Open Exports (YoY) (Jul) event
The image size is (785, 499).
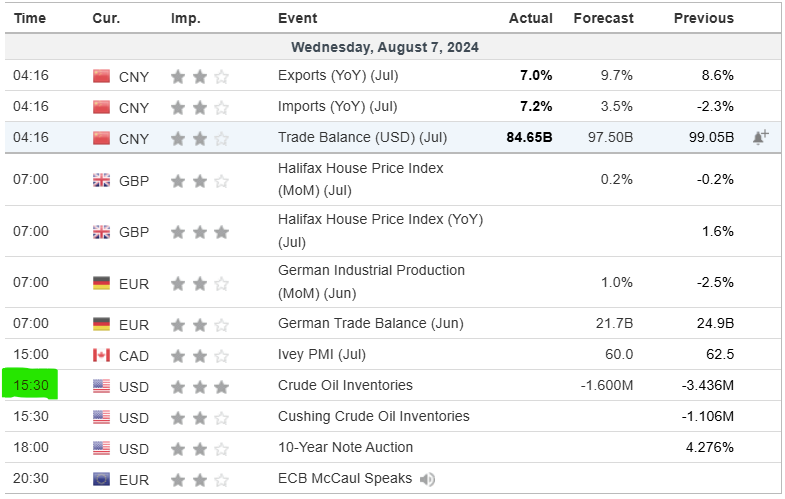click(x=337, y=75)
